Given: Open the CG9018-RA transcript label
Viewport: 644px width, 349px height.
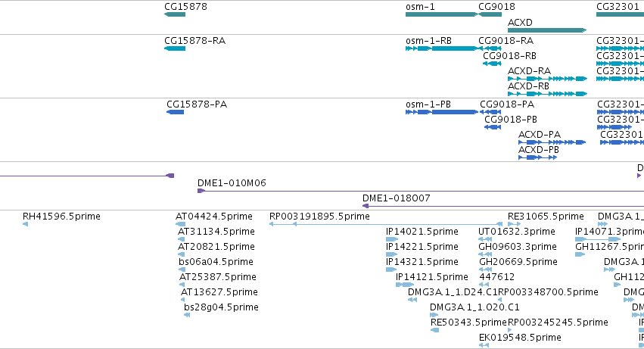Looking at the screenshot, I should pyautogui.click(x=506, y=41).
